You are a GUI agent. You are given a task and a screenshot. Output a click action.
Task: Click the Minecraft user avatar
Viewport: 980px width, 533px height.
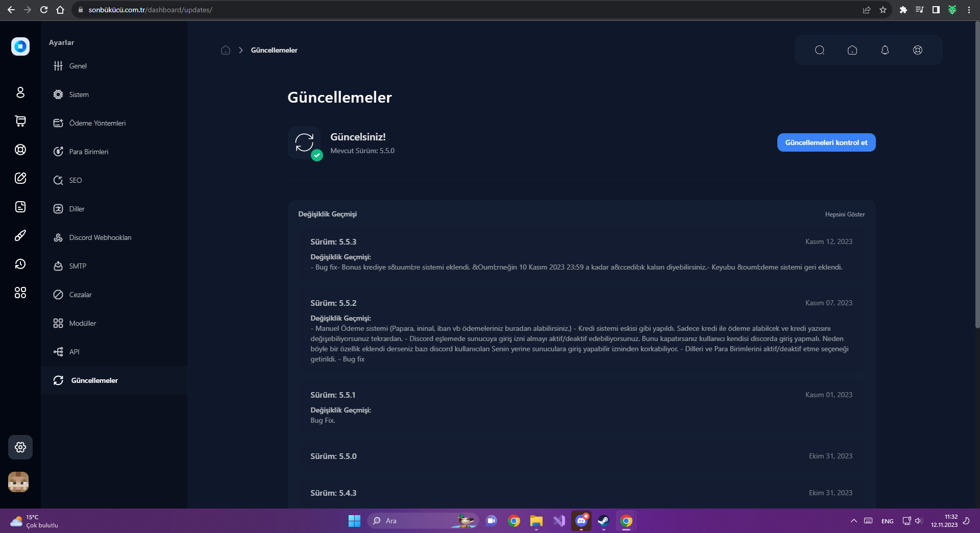[x=18, y=482]
